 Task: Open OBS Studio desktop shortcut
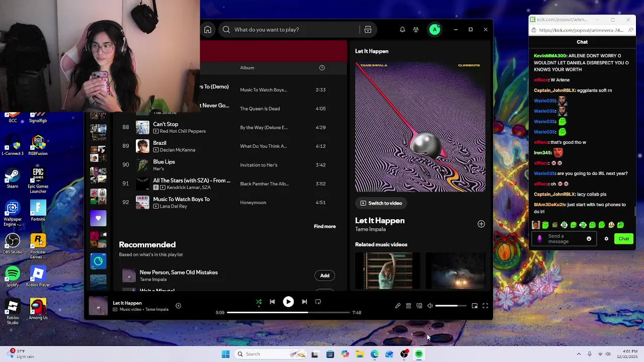pyautogui.click(x=13, y=244)
